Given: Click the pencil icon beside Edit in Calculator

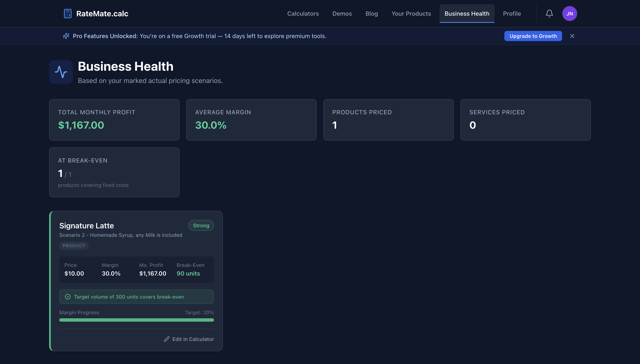Looking at the screenshot, I should click(167, 339).
